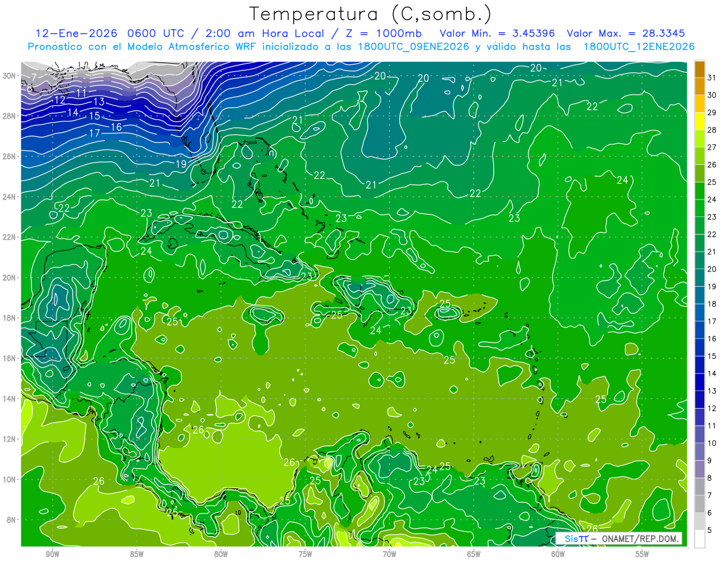Screen dimensions: 728x562
Task: Click the 12N latitude axis label
Action: pyautogui.click(x=10, y=439)
